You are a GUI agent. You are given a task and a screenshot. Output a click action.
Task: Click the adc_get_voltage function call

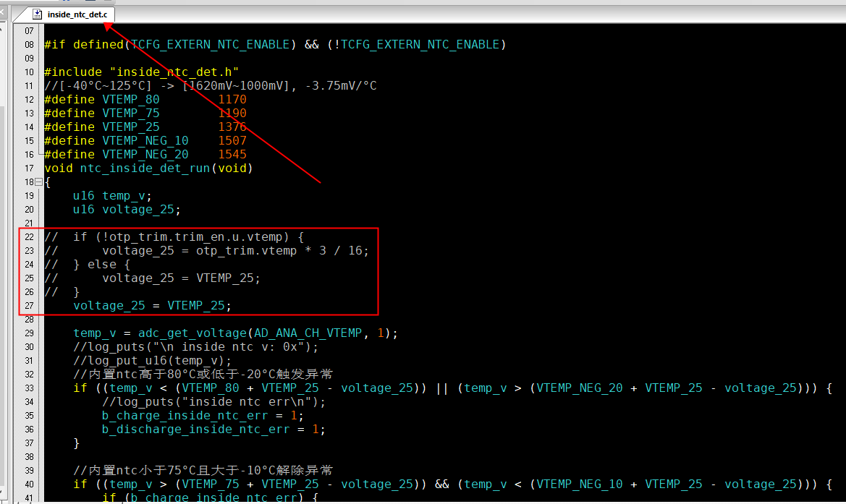(192, 333)
